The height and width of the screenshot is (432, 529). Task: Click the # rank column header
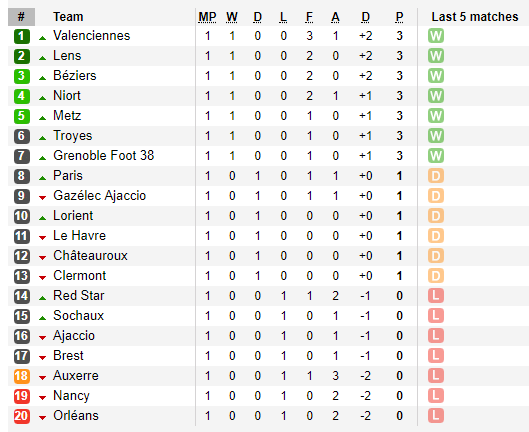[21, 17]
